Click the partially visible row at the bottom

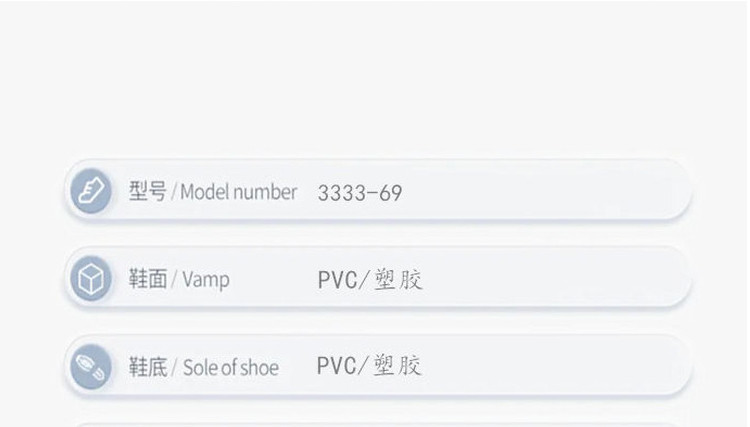[380, 423]
